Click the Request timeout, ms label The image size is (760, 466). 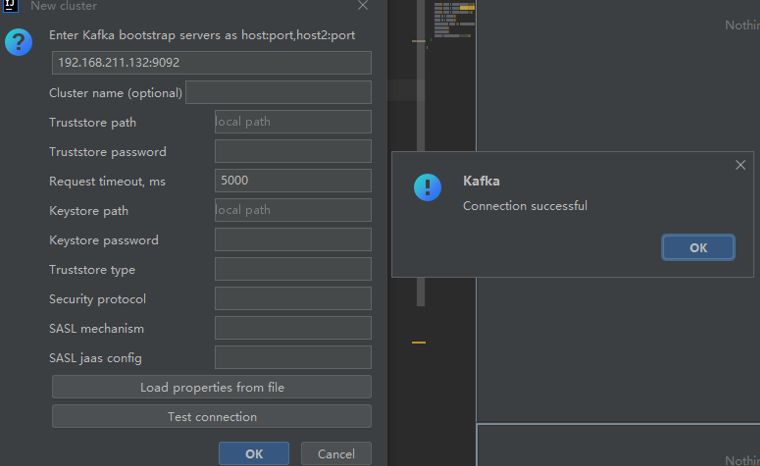pos(107,181)
